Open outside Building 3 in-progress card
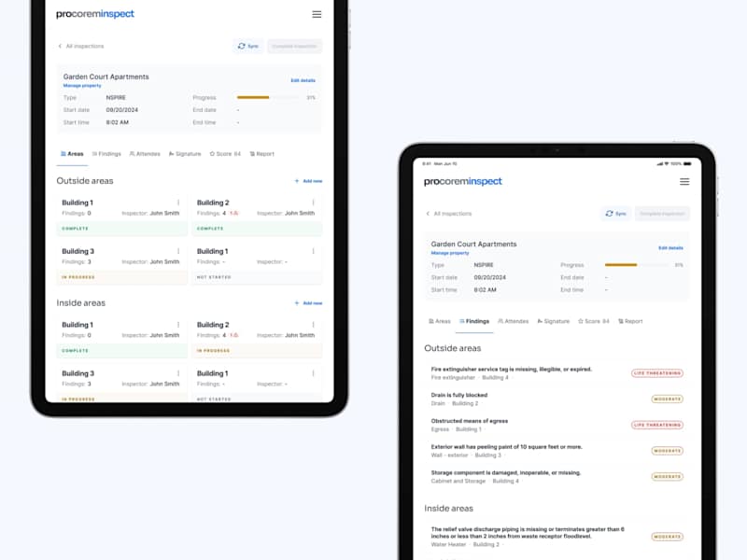 122,264
